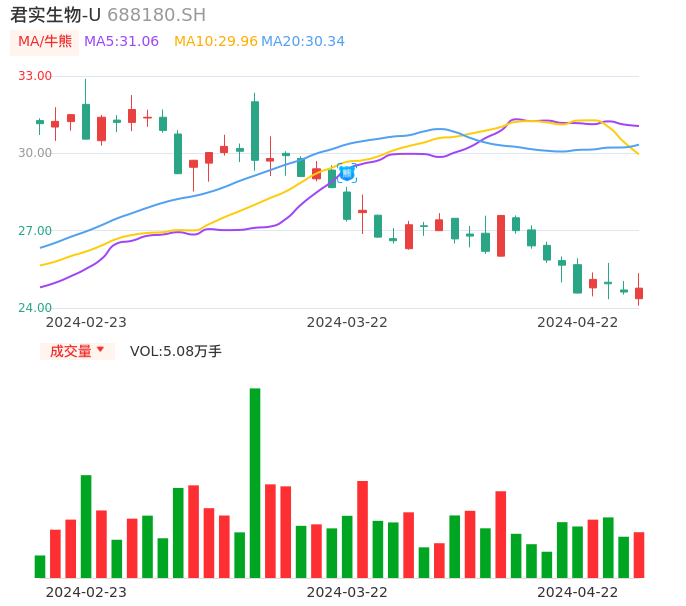Select 2024-03-22 on the price chart axis
The height and width of the screenshot is (606, 686).
[x=347, y=322]
